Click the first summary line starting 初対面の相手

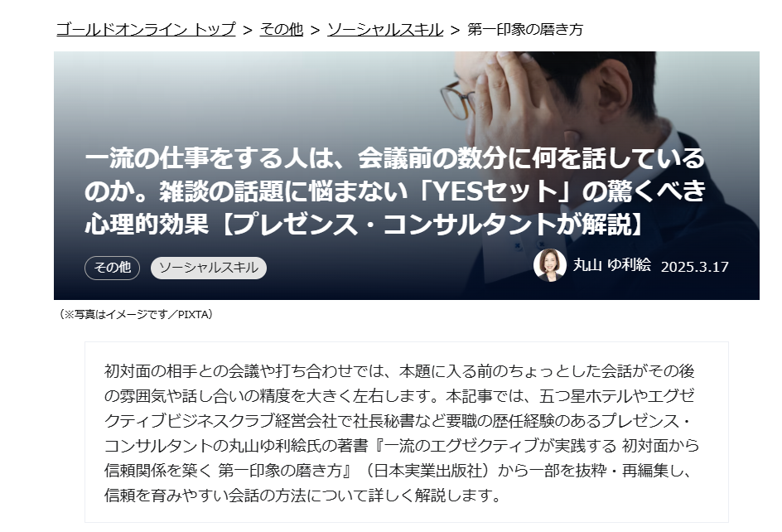click(399, 371)
